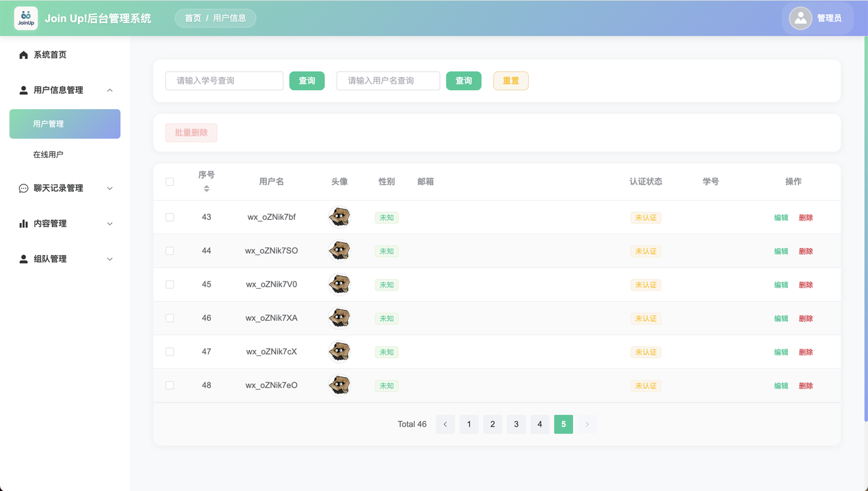Image resolution: width=868 pixels, height=491 pixels.
Task: Open avatar of user wx_oZNik7bf
Action: pyautogui.click(x=339, y=217)
